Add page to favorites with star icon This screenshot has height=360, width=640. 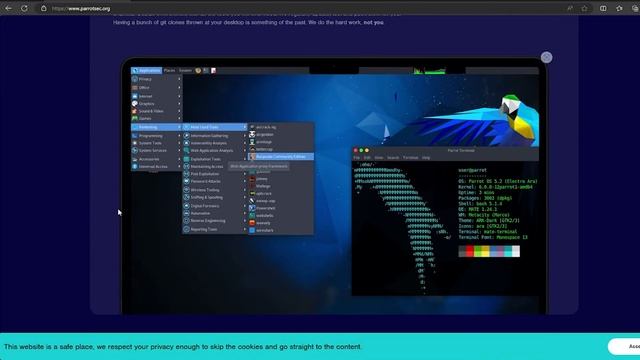tap(585, 8)
